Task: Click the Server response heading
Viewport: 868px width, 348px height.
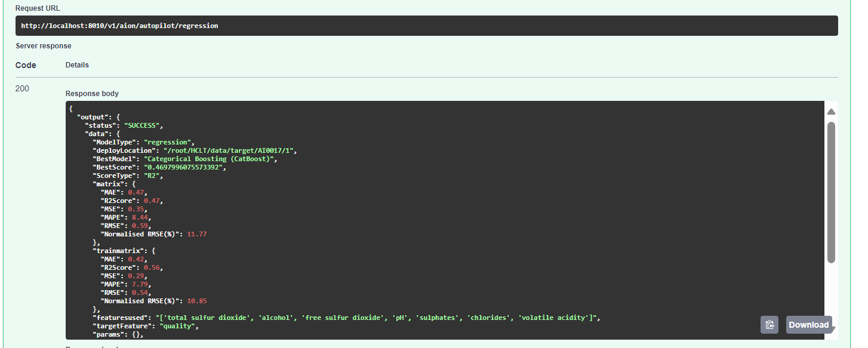Action: coord(43,46)
